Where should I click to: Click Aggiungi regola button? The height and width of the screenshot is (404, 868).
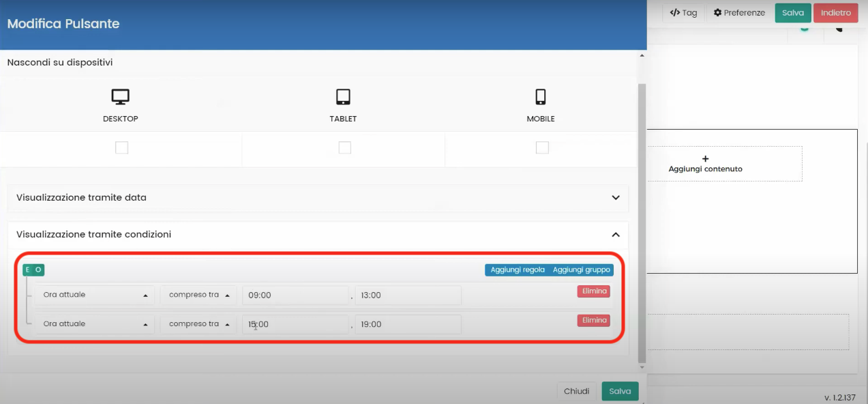(x=518, y=270)
